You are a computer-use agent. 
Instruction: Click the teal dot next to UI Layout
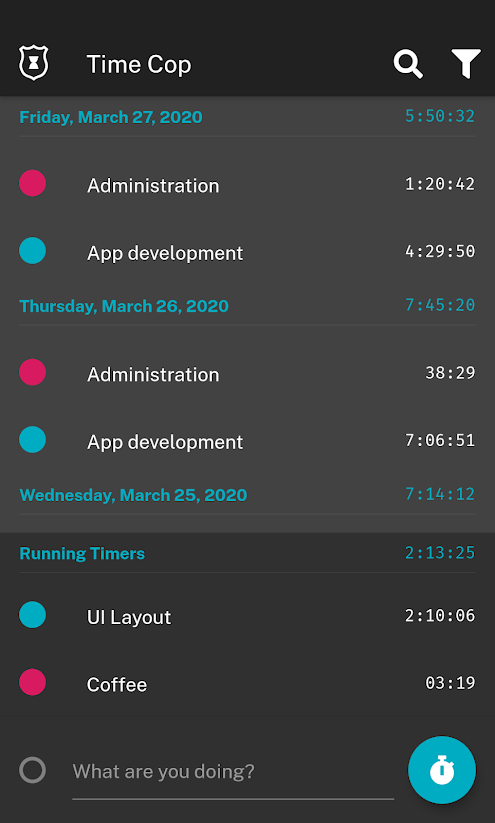[33, 615]
